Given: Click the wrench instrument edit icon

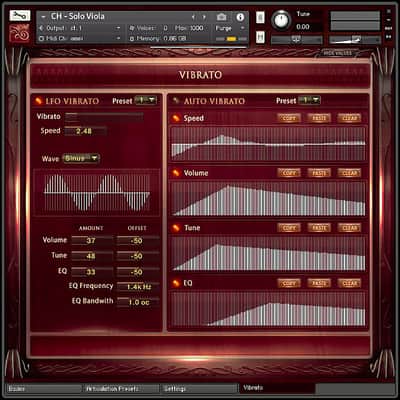Looking at the screenshot, I should coord(20,16).
